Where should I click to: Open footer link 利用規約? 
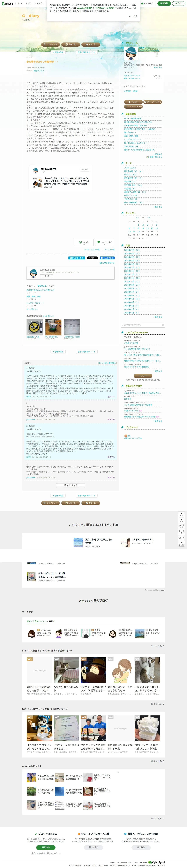tap(103, 865)
